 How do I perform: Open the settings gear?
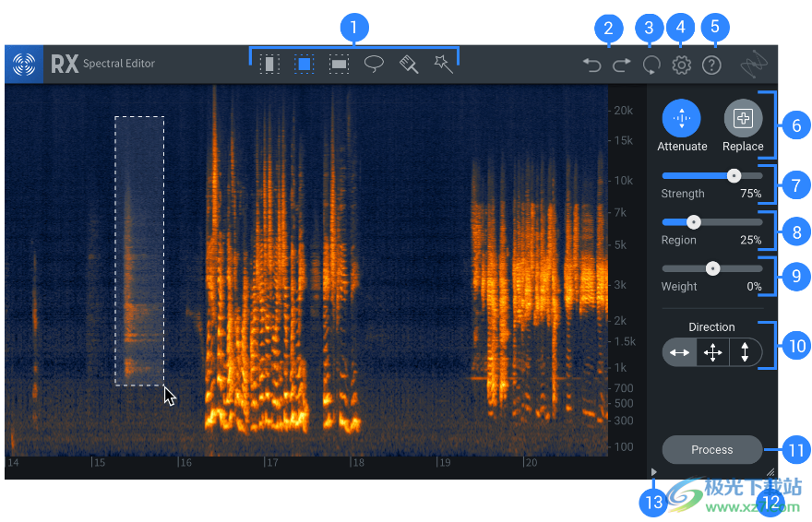coord(682,65)
